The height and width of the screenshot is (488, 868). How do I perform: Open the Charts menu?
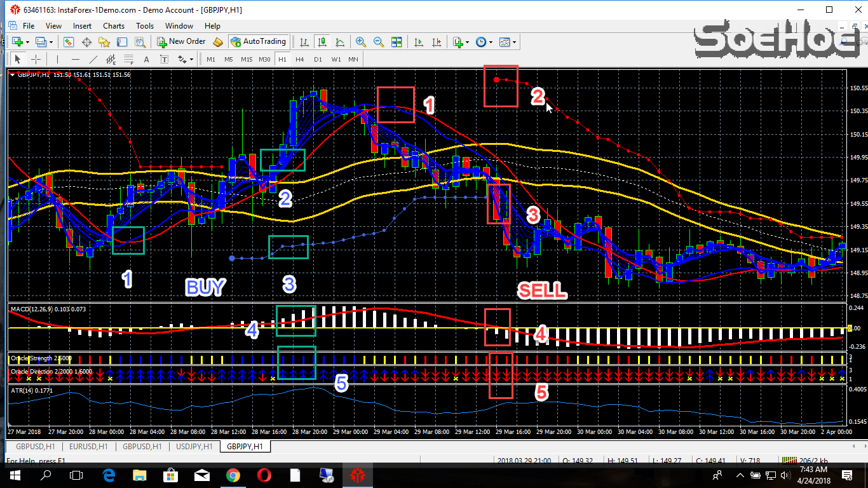point(113,26)
